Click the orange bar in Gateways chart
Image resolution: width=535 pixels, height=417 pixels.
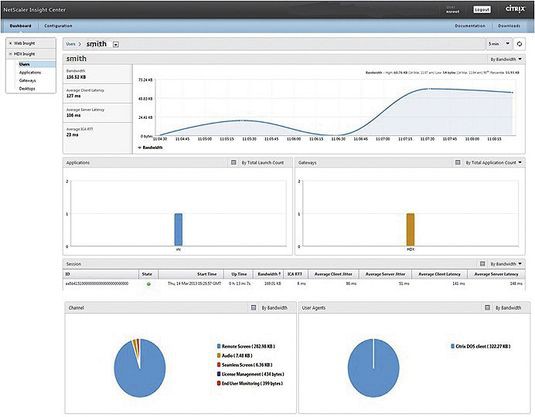pos(410,230)
